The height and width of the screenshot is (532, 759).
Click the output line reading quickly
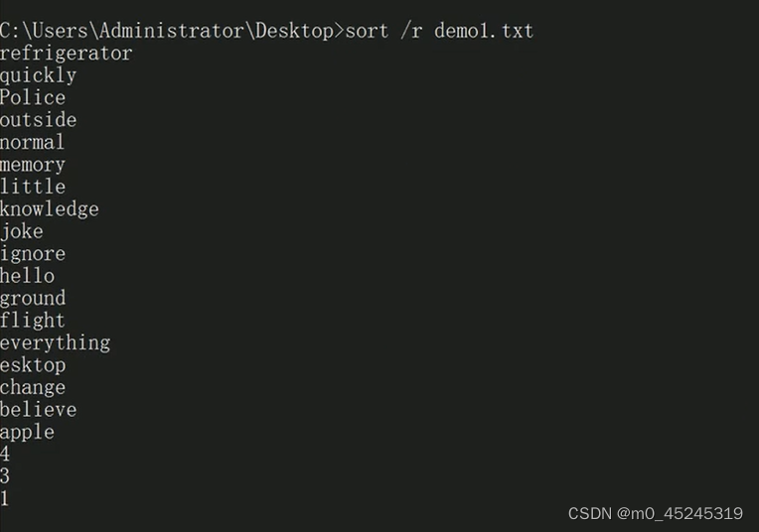click(38, 75)
